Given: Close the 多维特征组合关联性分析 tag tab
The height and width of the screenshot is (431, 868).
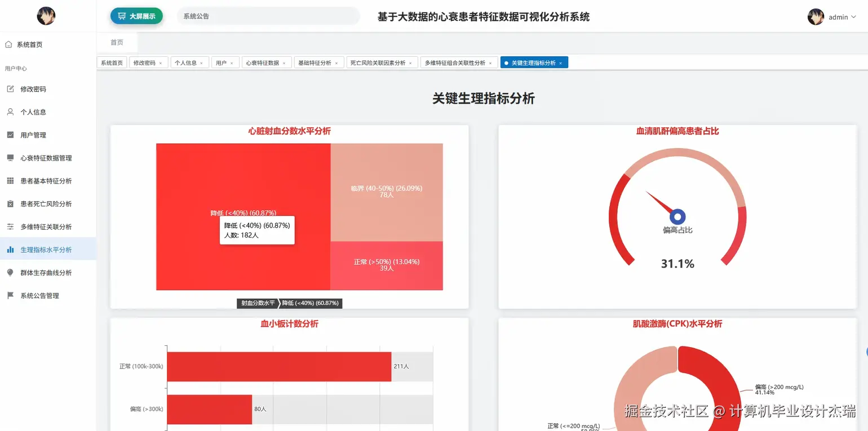Looking at the screenshot, I should pos(490,63).
